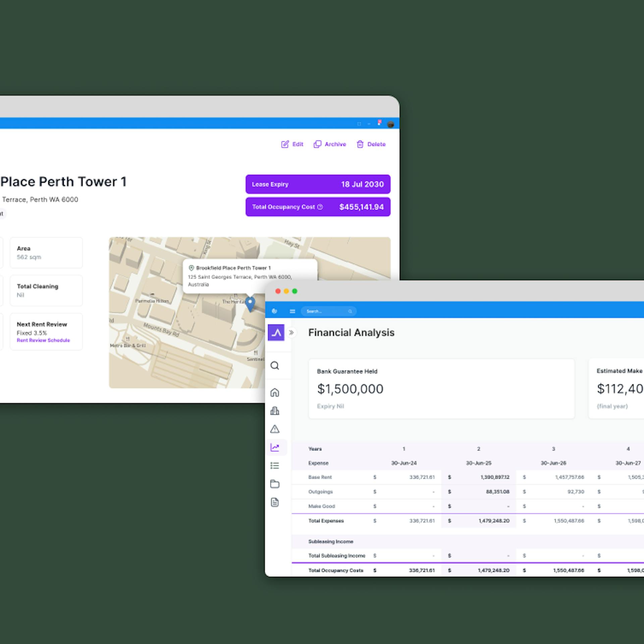
Task: Click the small logo icon in the blue top bar
Action: (274, 311)
